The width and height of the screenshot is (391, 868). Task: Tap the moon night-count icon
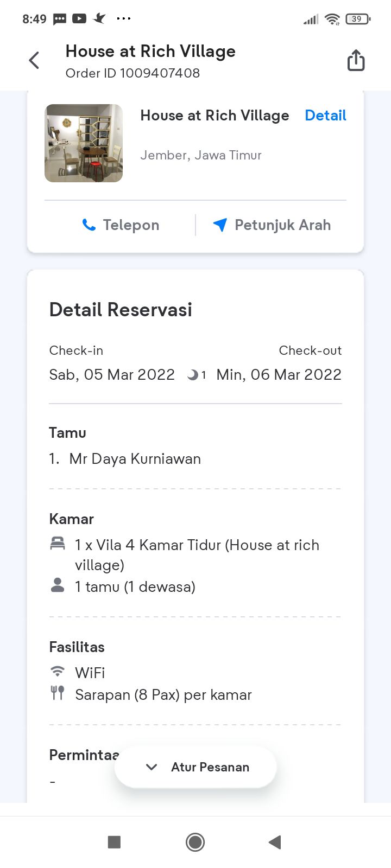pyautogui.click(x=192, y=375)
